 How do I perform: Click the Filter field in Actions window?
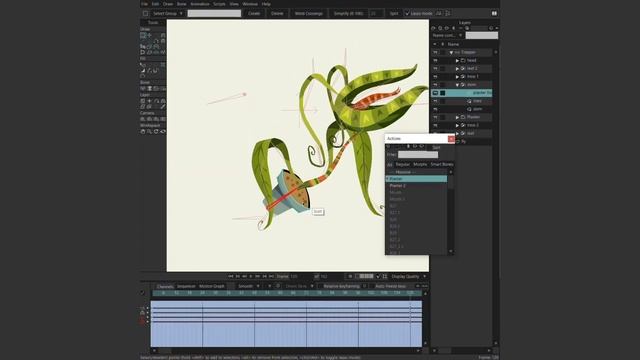coord(418,155)
